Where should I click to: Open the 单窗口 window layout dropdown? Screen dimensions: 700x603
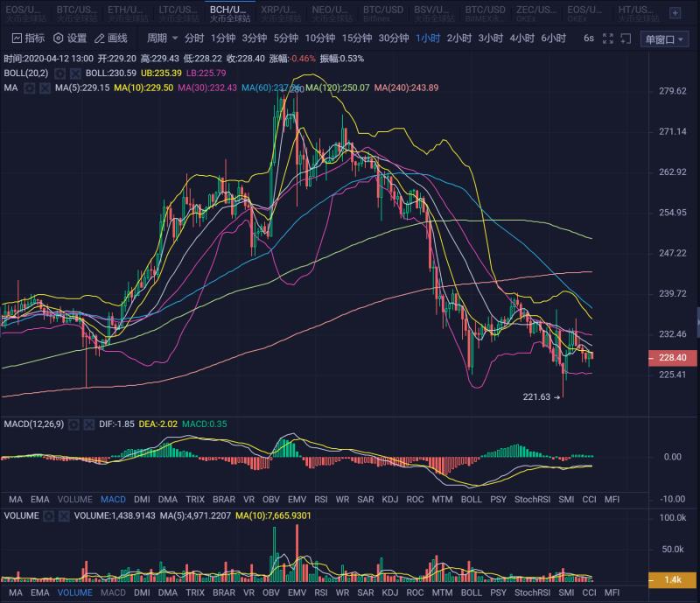coord(664,39)
